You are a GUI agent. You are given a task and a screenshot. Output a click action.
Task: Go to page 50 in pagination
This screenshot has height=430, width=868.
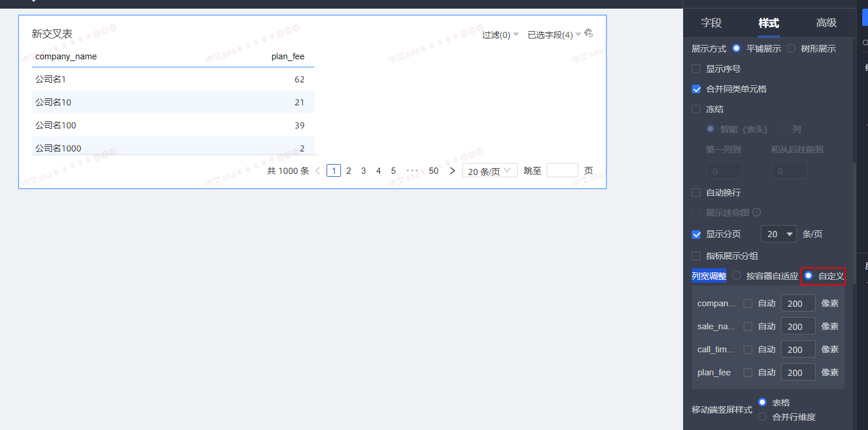pos(434,170)
